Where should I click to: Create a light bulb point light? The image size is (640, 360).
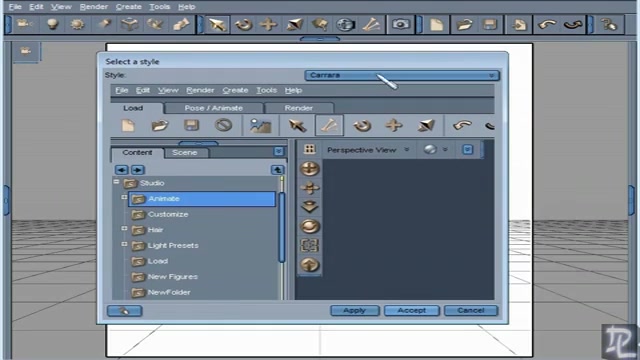click(x=52, y=24)
